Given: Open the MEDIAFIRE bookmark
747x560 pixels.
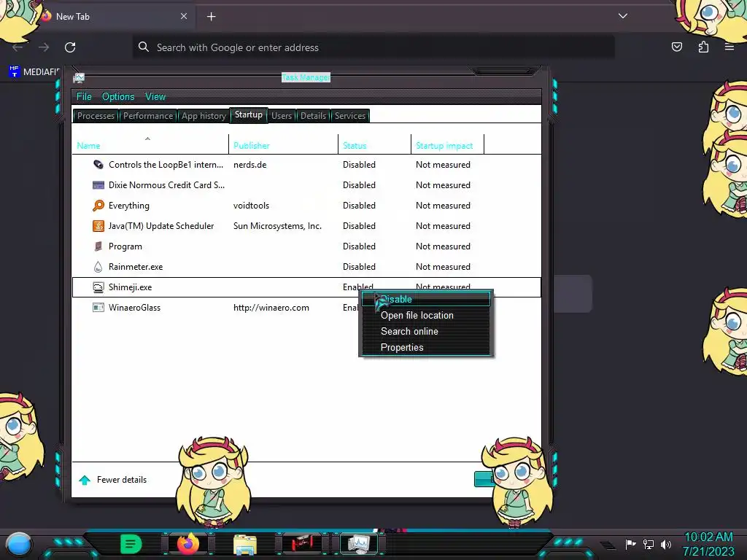Looking at the screenshot, I should (x=34, y=72).
